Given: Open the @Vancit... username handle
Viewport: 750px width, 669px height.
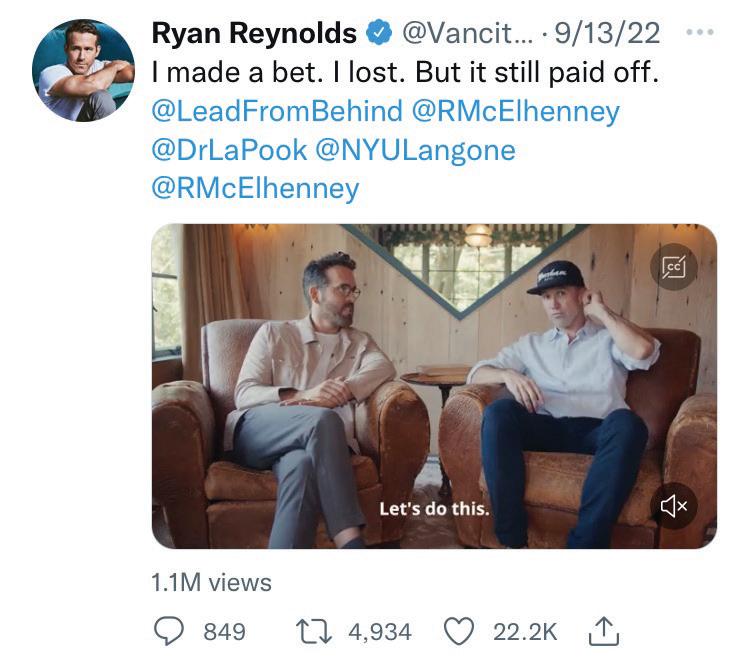Looking at the screenshot, I should click(467, 33).
